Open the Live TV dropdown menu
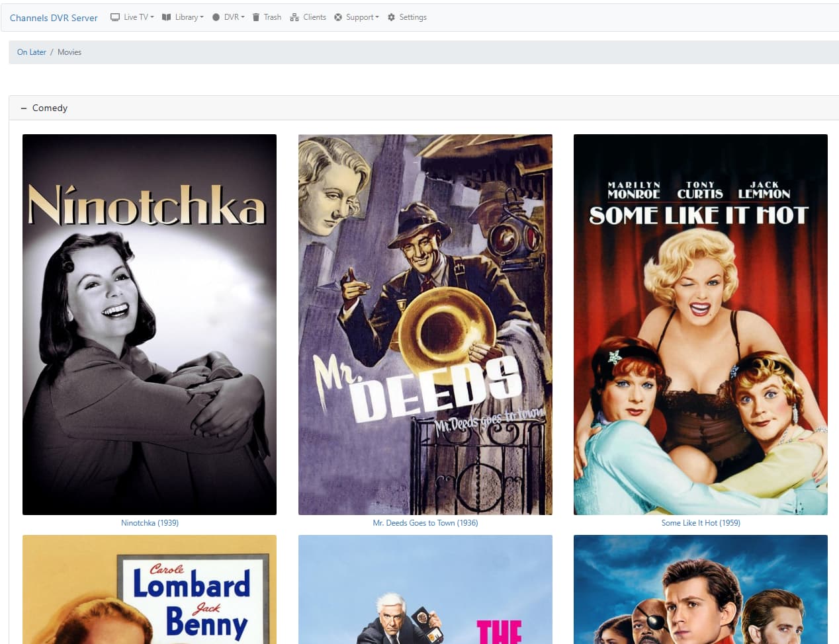Image resolution: width=839 pixels, height=644 pixels. pos(138,17)
